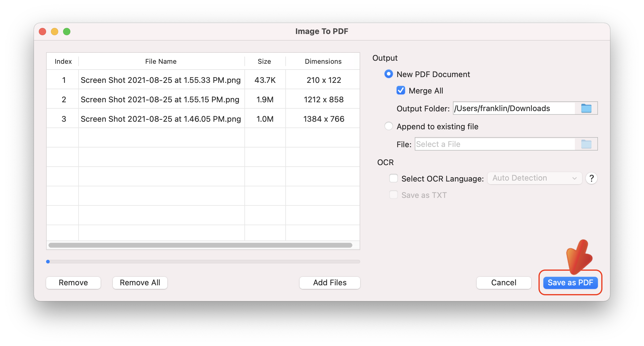Open the Auto Detection language dropdown
Viewport: 644px width, 346px height.
coord(535,178)
